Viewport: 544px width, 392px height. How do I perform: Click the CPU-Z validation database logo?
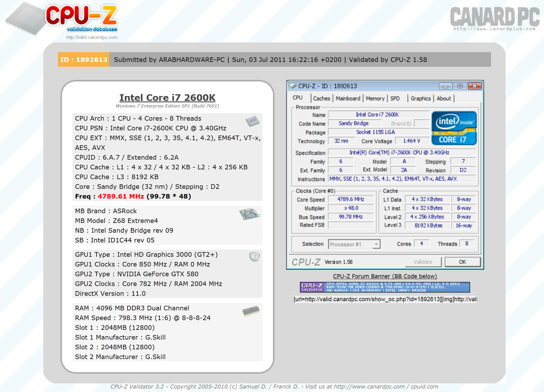[62, 19]
